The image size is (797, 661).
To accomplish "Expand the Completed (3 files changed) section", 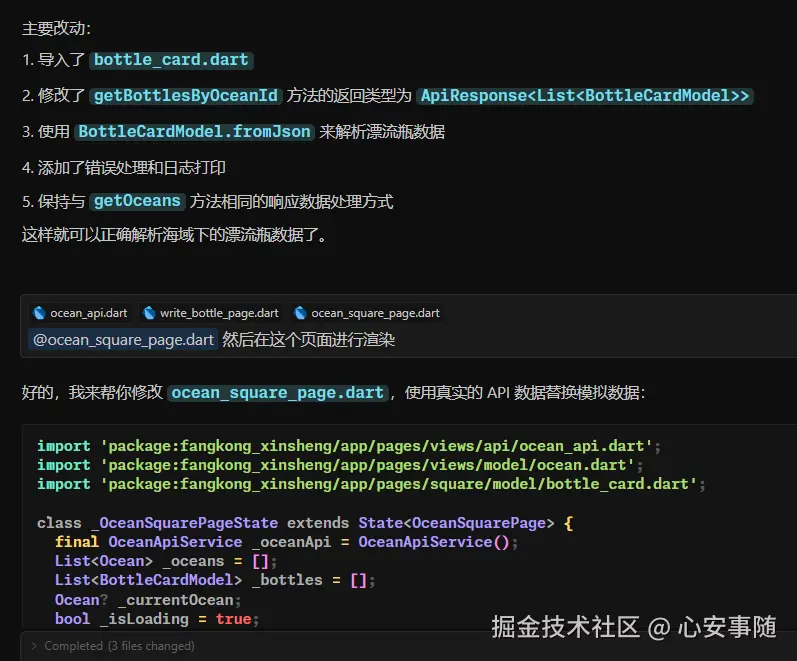I will (113, 646).
